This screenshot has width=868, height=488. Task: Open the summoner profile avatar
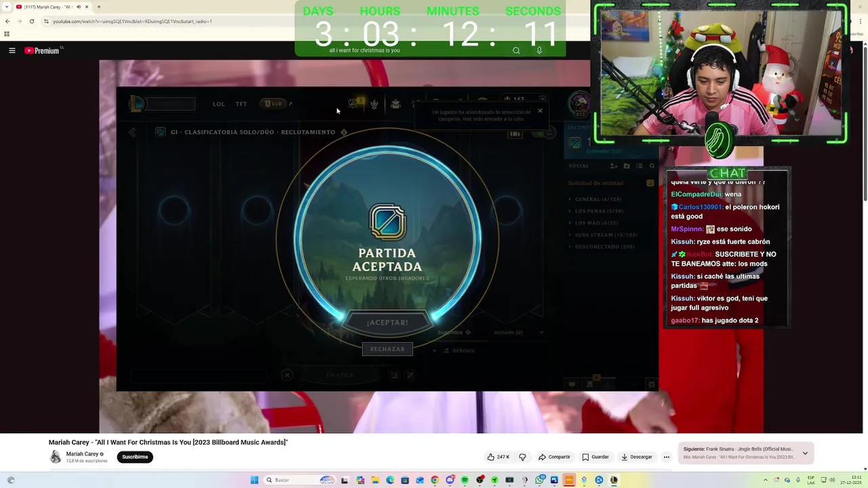point(579,104)
